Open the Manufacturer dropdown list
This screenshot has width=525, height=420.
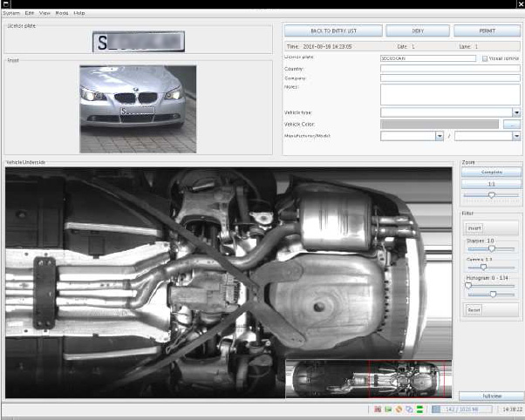point(439,136)
